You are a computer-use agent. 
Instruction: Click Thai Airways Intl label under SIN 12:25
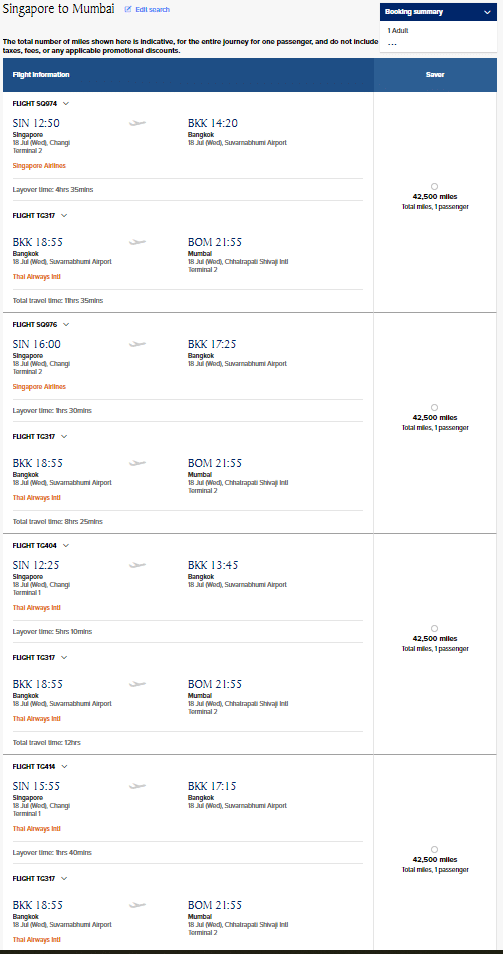tap(36, 608)
